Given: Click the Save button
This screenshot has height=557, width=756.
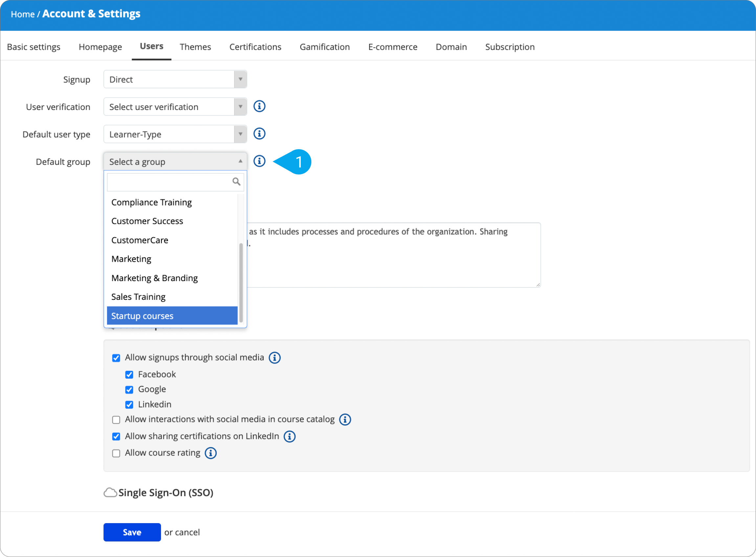Looking at the screenshot, I should point(132,532).
